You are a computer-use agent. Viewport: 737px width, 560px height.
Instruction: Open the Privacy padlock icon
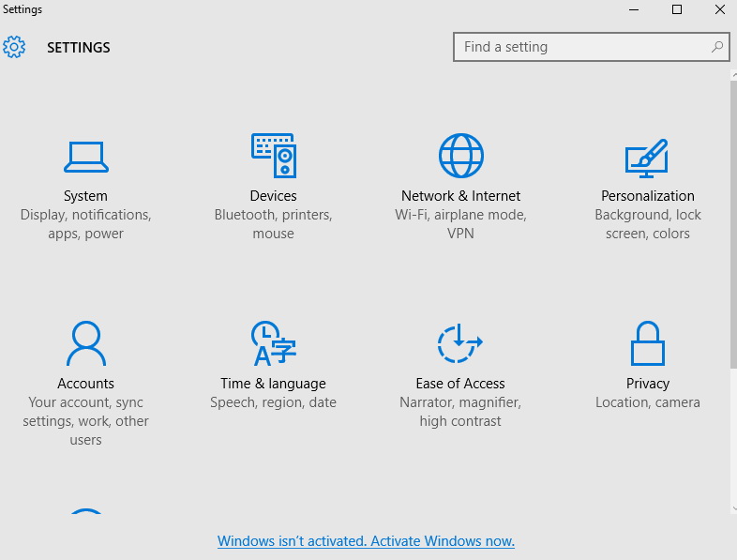click(648, 343)
